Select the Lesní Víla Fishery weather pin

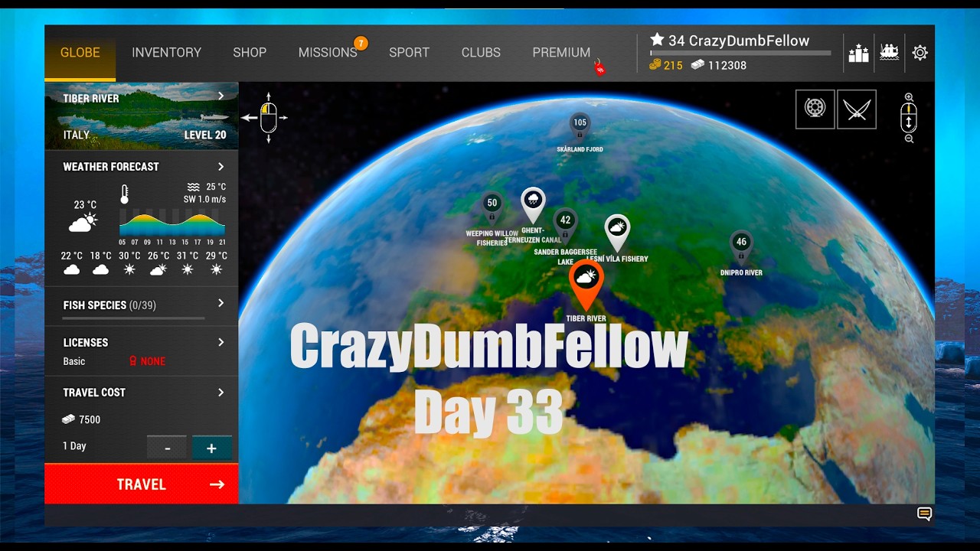617,232
